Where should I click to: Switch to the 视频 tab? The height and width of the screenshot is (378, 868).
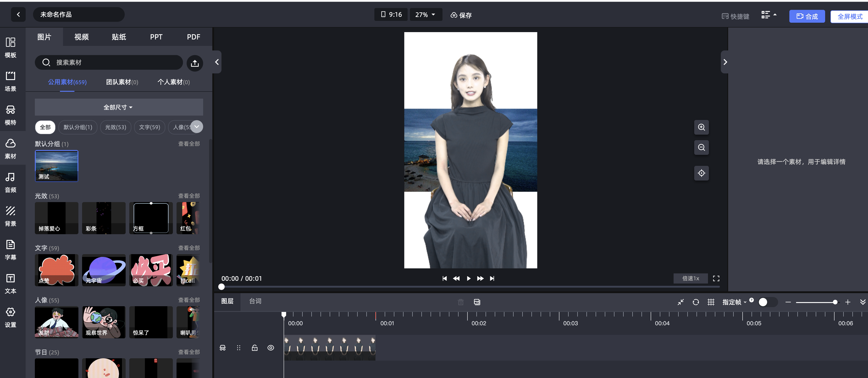tap(82, 37)
